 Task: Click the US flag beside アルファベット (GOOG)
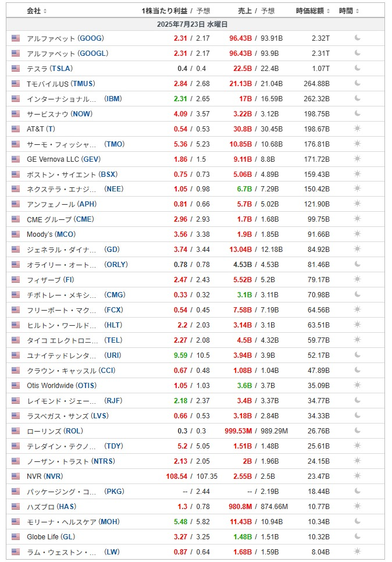coord(16,38)
